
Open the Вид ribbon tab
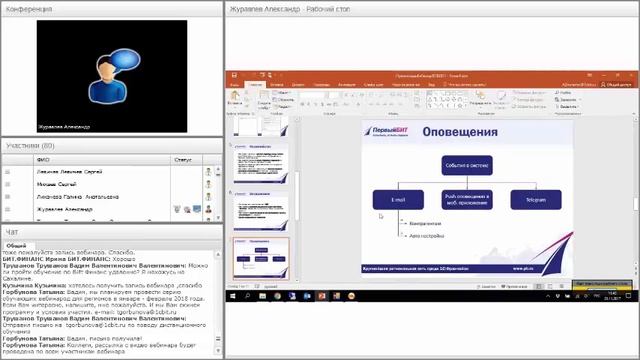[x=431, y=85]
